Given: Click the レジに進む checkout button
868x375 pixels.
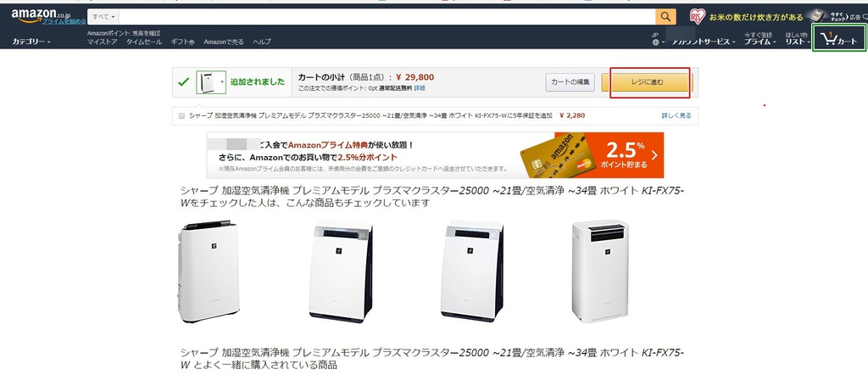Looking at the screenshot, I should 647,82.
